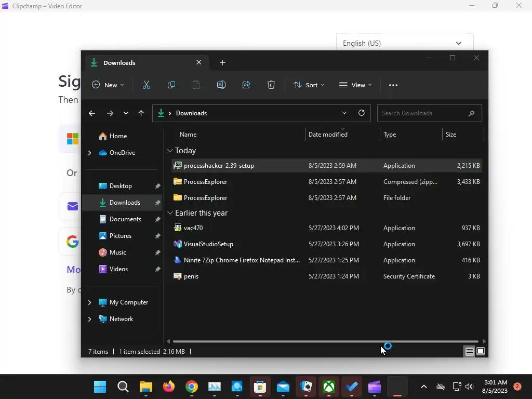Click the Google sign-in icon in Clipchamp
The width and height of the screenshot is (532, 399).
pos(73,242)
